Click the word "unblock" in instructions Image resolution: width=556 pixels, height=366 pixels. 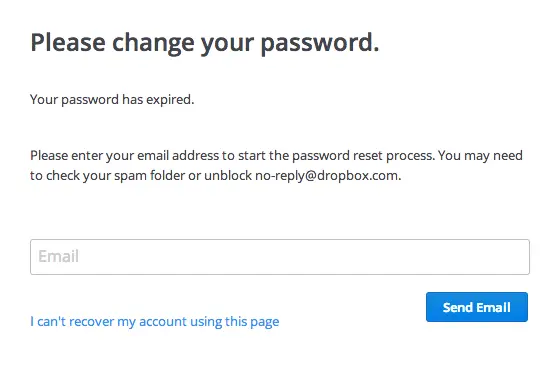coord(228,176)
